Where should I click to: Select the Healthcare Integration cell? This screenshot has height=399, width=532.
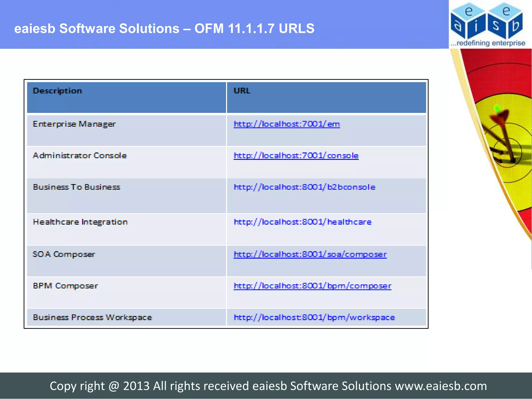click(x=127, y=229)
